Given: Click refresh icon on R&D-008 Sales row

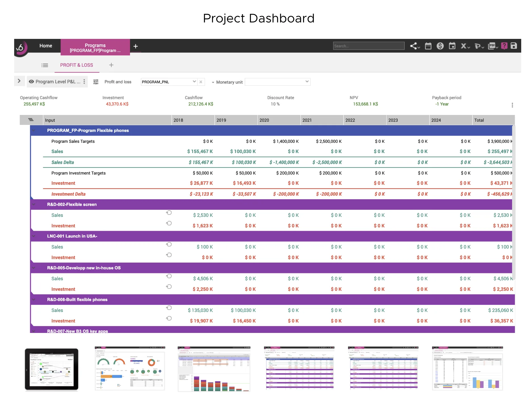Looking at the screenshot, I should [169, 308].
